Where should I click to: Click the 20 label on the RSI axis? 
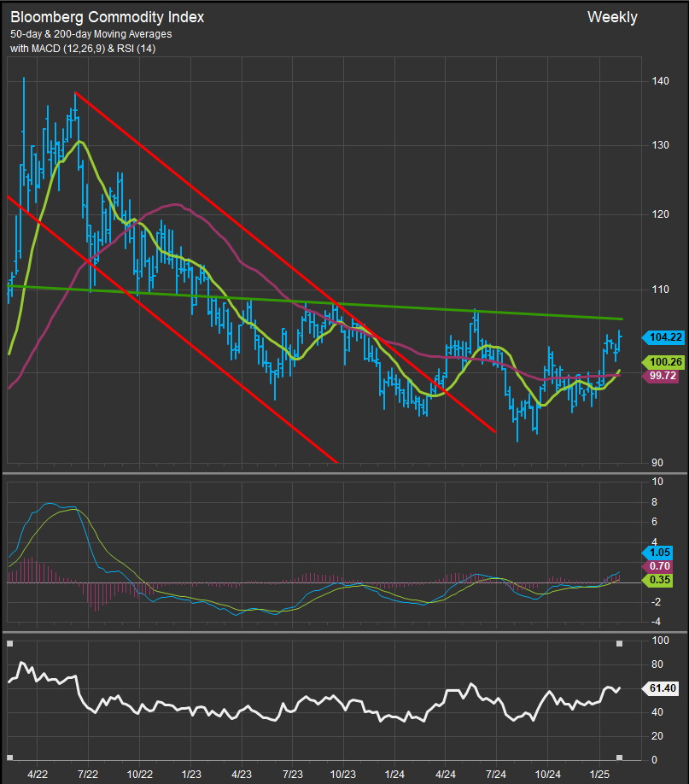coord(657,736)
